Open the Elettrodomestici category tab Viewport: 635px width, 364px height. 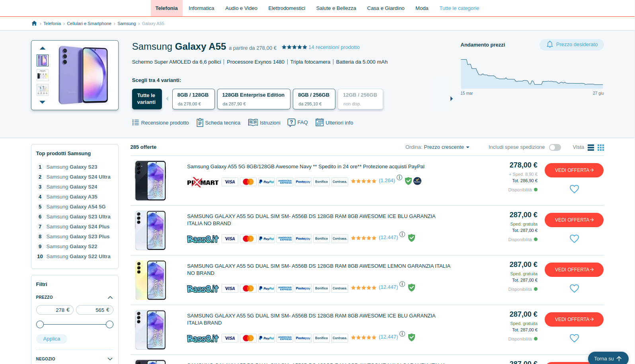(286, 8)
